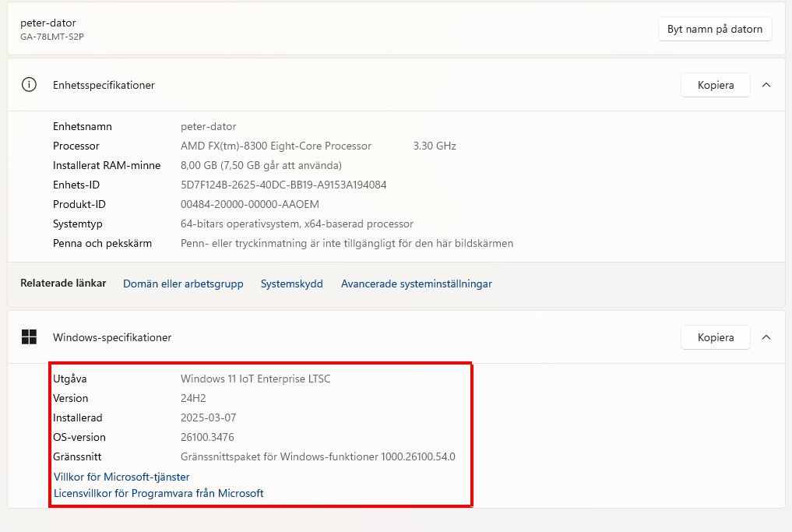Click the Enhetsnamn value peter-dator
Image resolution: width=792 pixels, height=532 pixels.
[x=208, y=126]
